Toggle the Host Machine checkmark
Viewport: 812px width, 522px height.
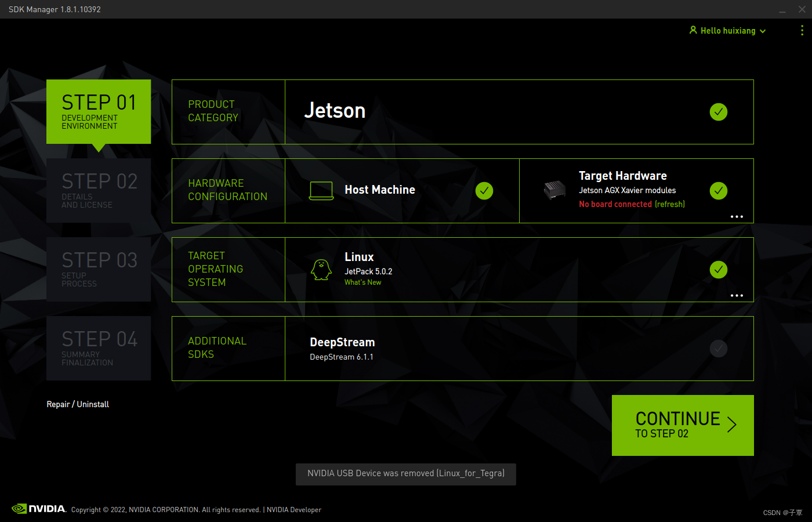[x=484, y=191]
